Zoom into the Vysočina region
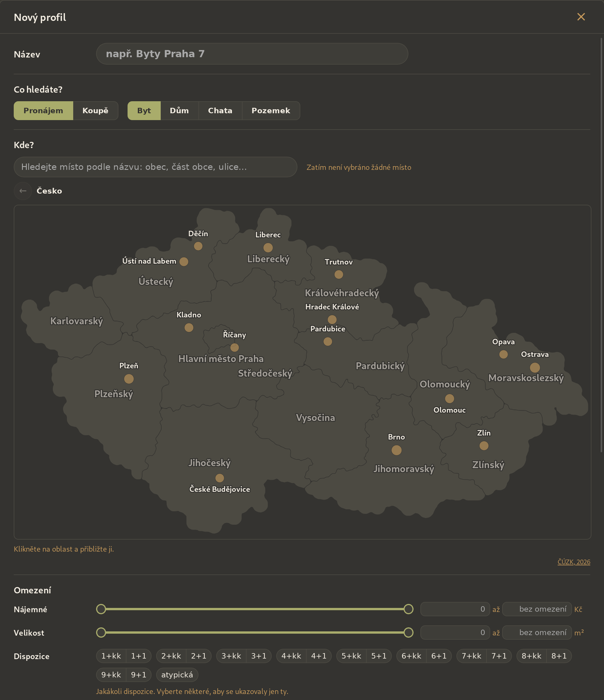This screenshot has height=700, width=604. click(x=315, y=417)
